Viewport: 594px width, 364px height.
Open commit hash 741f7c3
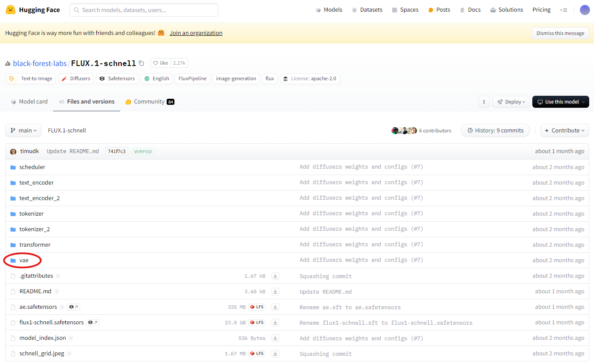point(117,151)
